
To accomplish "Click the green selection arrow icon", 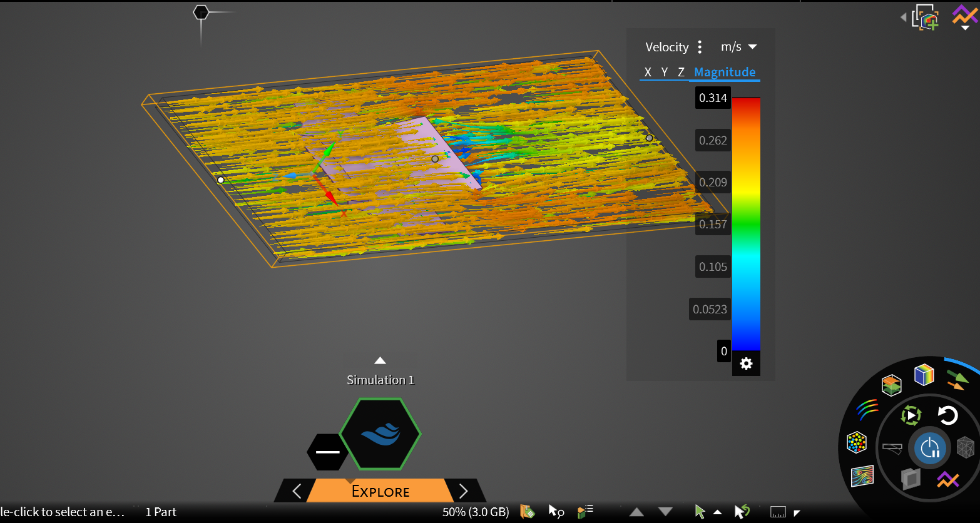I will (700, 512).
